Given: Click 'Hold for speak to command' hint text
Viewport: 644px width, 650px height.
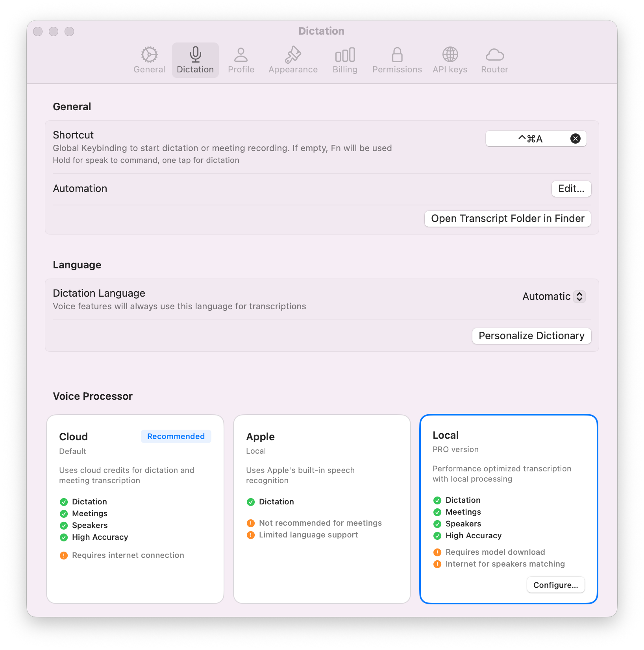Looking at the screenshot, I should (146, 160).
